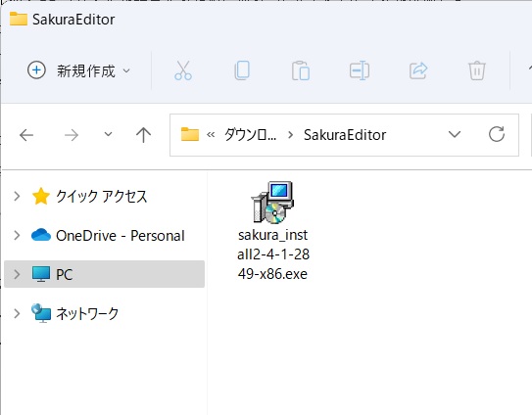Go up one folder level
Screen dimensions: 532x415
coord(143,135)
